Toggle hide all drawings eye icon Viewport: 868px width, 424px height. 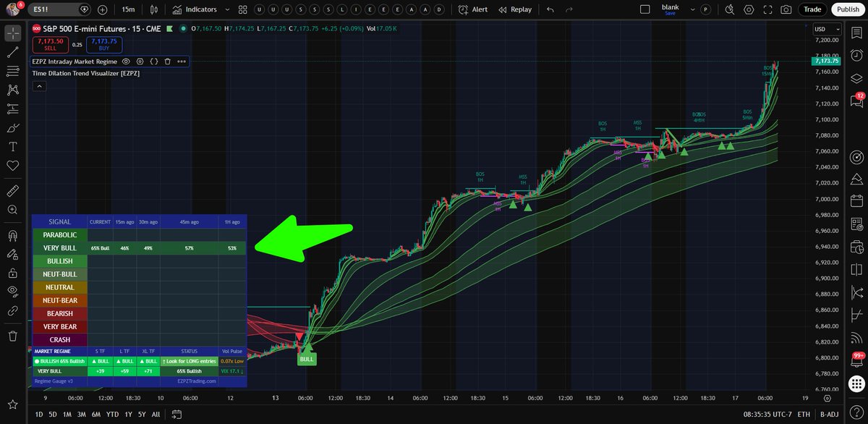(x=12, y=292)
